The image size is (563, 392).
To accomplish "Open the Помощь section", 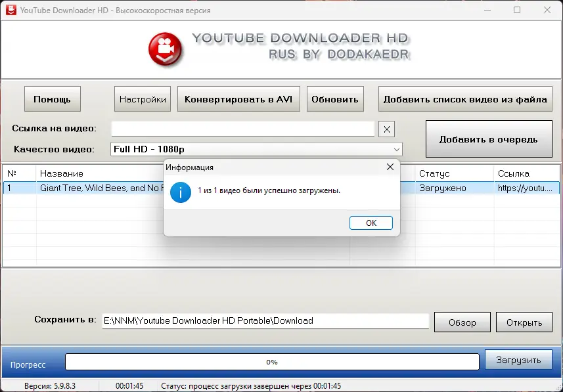I will 52,98.
